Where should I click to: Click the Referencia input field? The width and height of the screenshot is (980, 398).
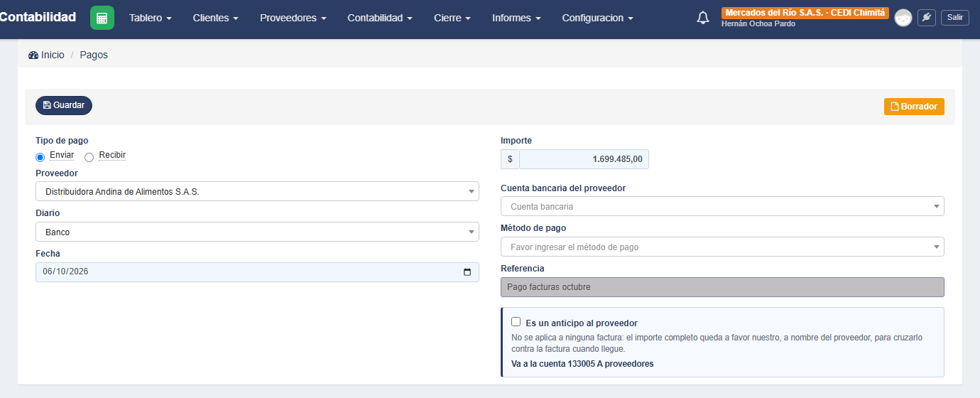coord(722,287)
